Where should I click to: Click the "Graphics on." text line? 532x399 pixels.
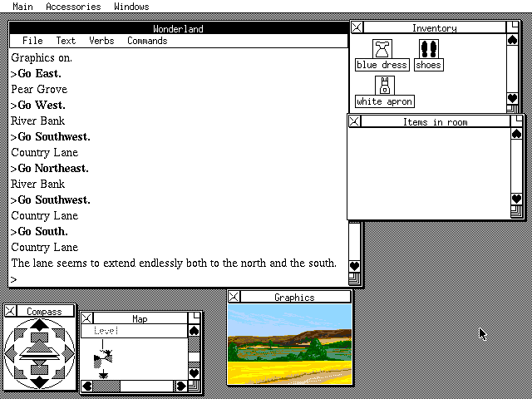pyautogui.click(x=42, y=57)
